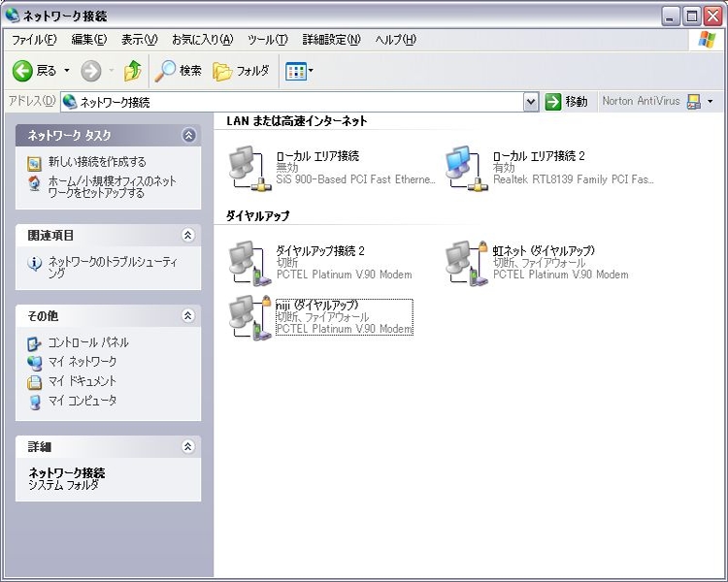
Task: Click the niji (ダイヤルアップ) name label
Action: (x=317, y=306)
